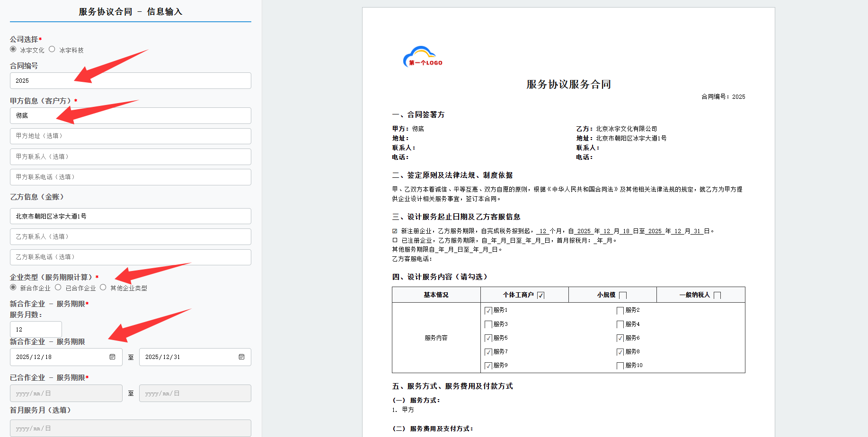The image size is (868, 437).
Task: Select the 冰宇科技 company radio button
Action: (52, 49)
